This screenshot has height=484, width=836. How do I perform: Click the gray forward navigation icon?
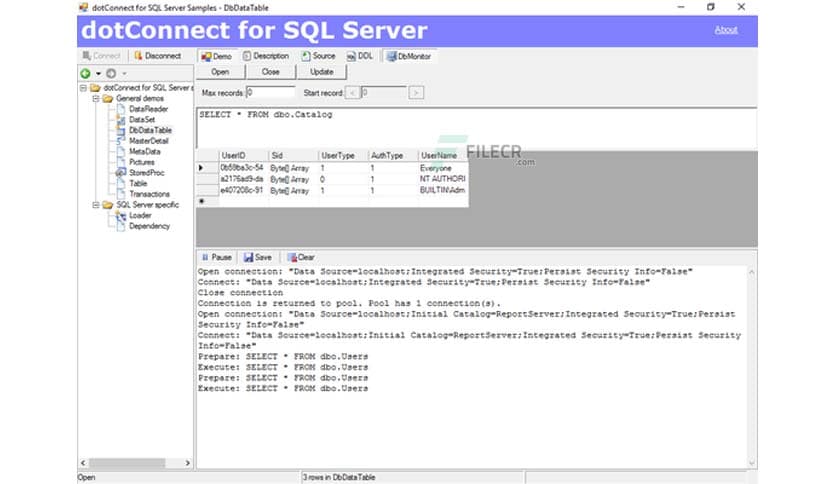[x=111, y=73]
